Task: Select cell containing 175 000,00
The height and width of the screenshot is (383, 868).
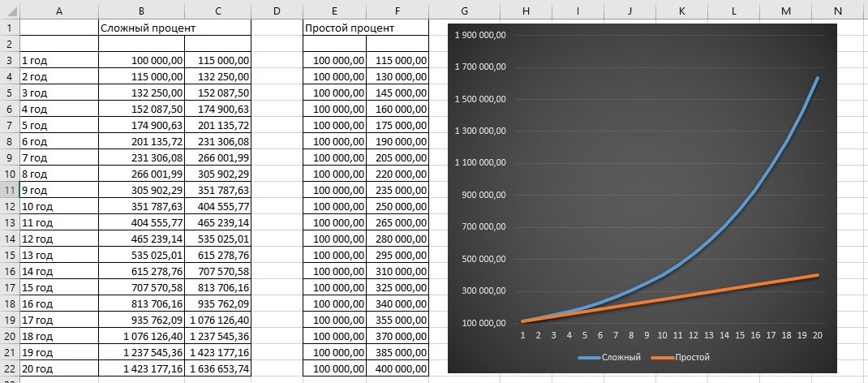Action: point(397,126)
